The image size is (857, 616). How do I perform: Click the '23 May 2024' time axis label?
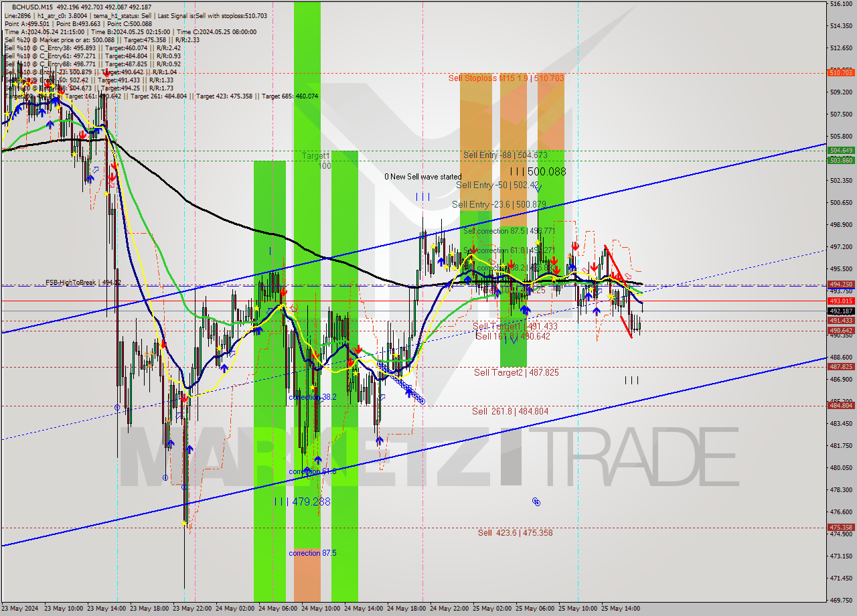point(20,609)
